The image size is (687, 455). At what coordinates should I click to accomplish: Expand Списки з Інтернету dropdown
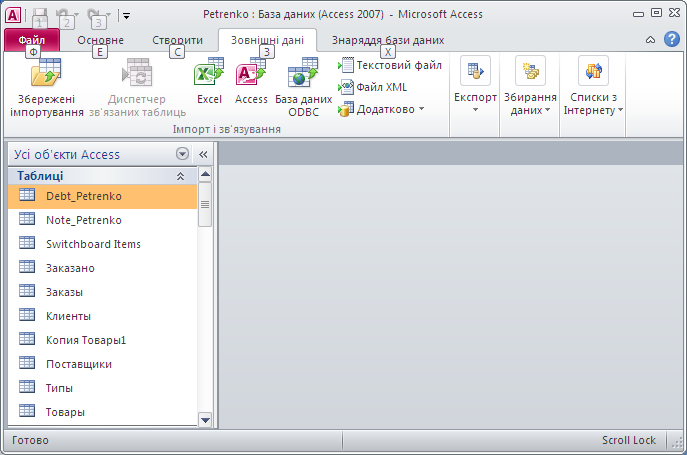pos(593,86)
